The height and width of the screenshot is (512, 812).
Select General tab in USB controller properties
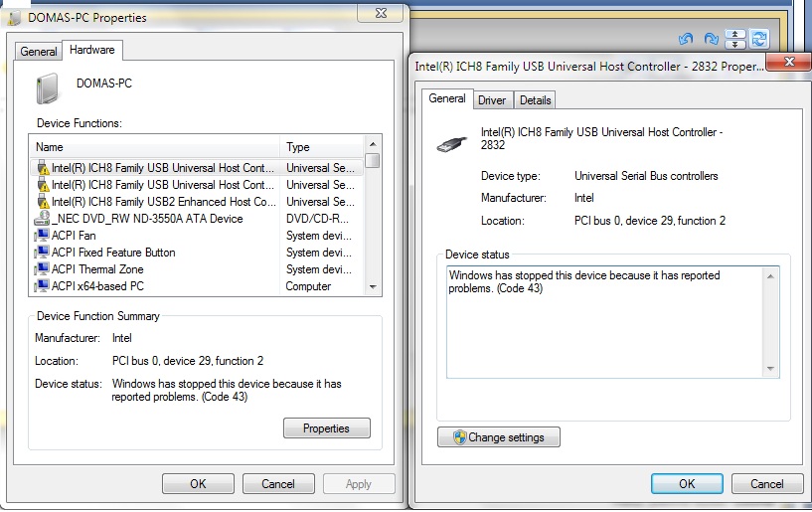[x=447, y=98]
